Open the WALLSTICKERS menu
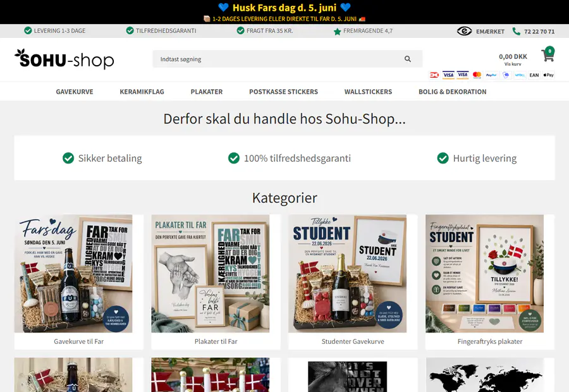The width and height of the screenshot is (569, 392). pyautogui.click(x=368, y=92)
